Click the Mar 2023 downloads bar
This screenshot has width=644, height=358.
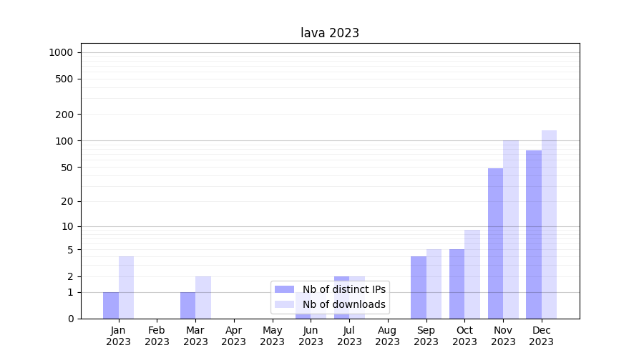click(x=203, y=297)
